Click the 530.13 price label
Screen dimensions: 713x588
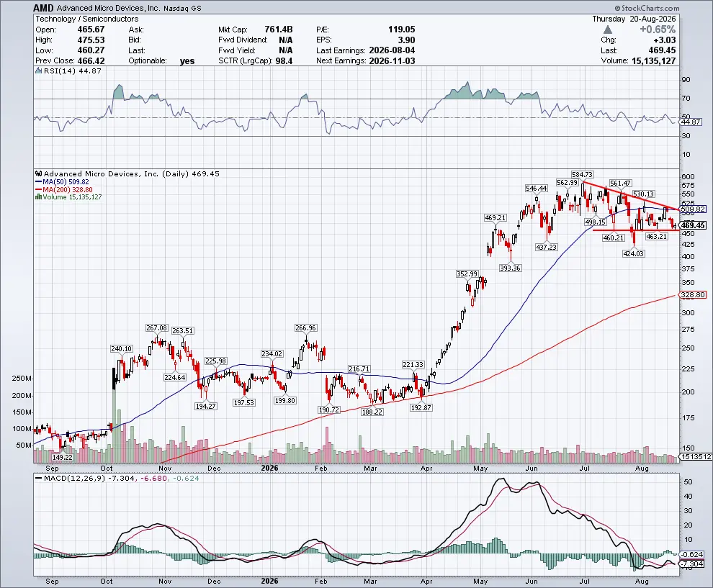pos(643,194)
